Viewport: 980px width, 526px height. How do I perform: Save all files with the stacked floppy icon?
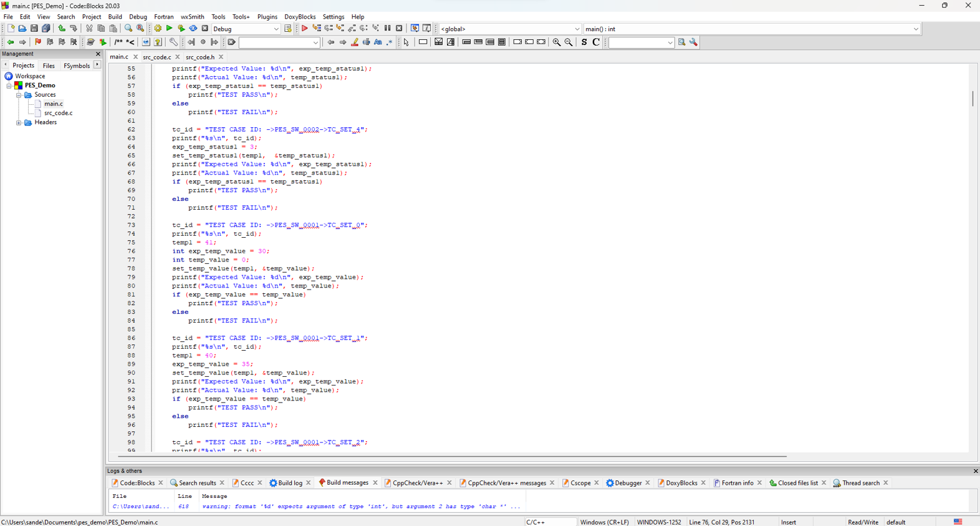[46, 29]
